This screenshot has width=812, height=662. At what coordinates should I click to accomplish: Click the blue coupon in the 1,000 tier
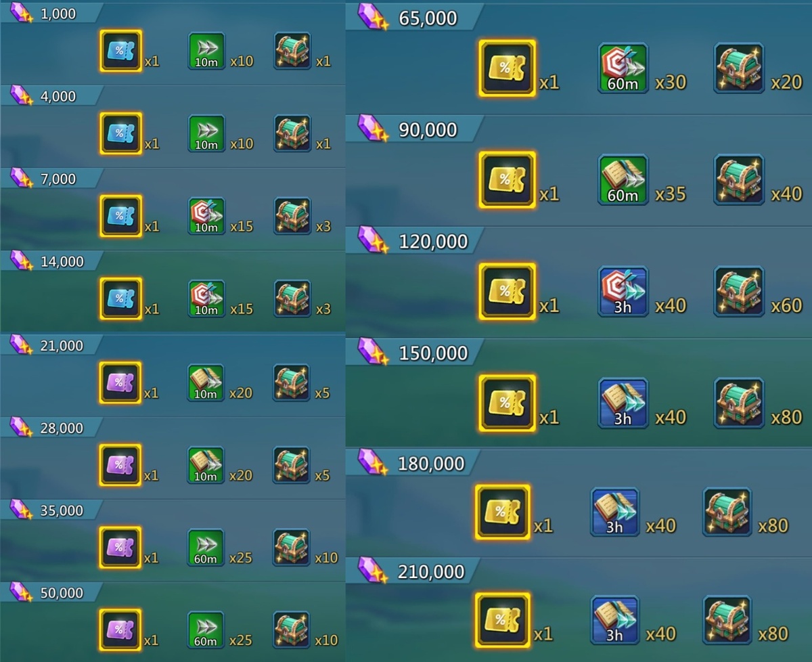(121, 51)
